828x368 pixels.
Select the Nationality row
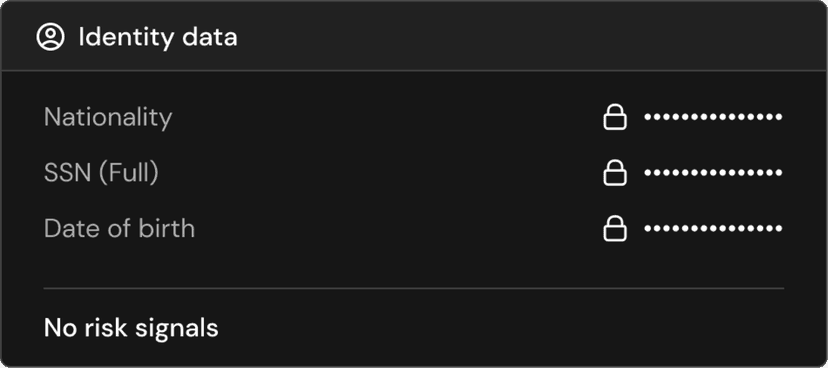click(413, 117)
